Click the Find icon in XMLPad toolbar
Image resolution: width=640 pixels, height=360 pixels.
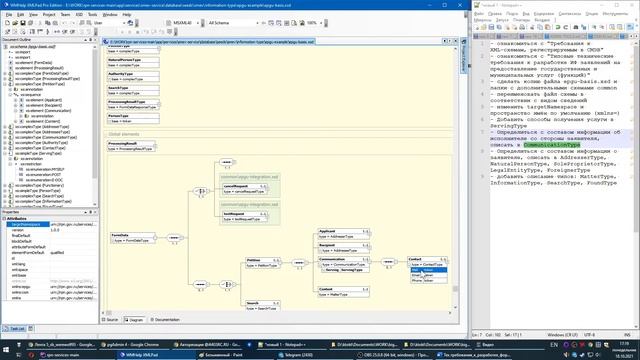(x=82, y=23)
